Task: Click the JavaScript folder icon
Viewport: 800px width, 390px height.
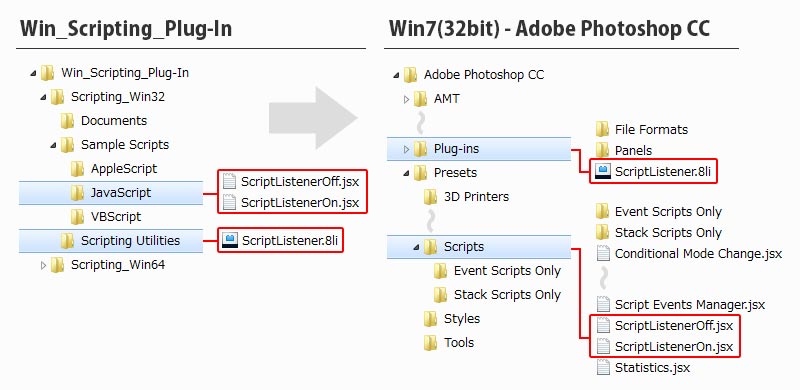Action: tap(77, 193)
